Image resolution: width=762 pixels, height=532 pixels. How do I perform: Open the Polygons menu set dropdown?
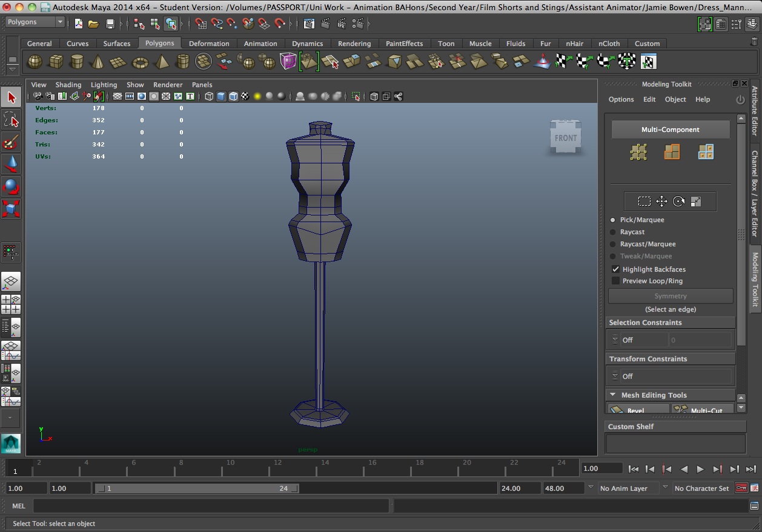click(x=33, y=22)
